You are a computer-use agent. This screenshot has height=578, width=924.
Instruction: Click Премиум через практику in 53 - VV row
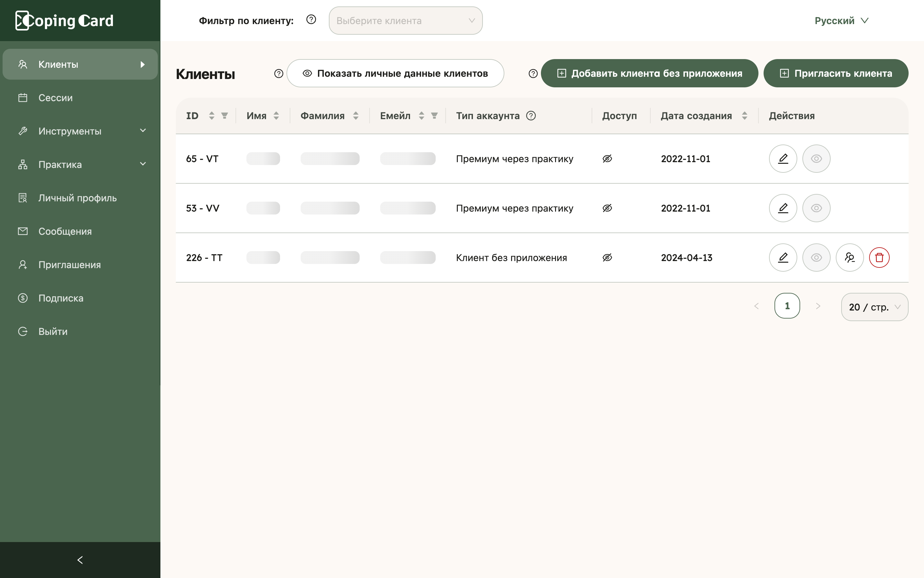(515, 208)
